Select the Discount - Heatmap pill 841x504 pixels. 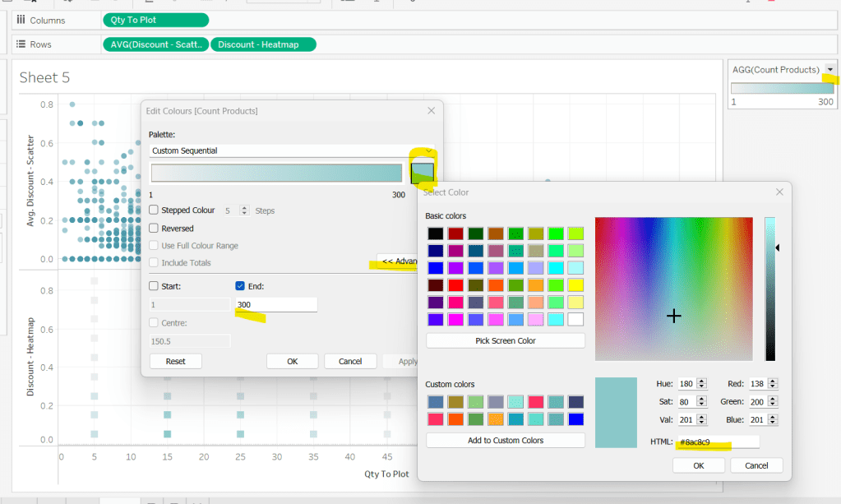click(x=263, y=44)
